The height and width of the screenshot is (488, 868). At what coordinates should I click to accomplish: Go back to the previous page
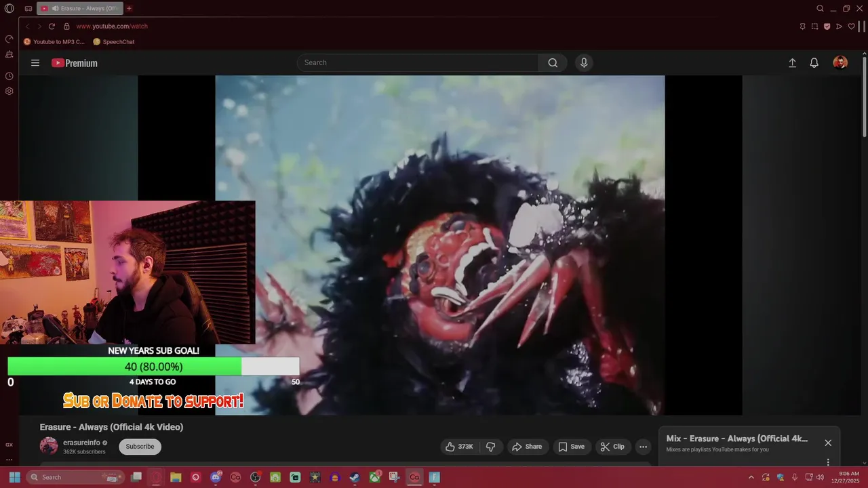pos(27,26)
